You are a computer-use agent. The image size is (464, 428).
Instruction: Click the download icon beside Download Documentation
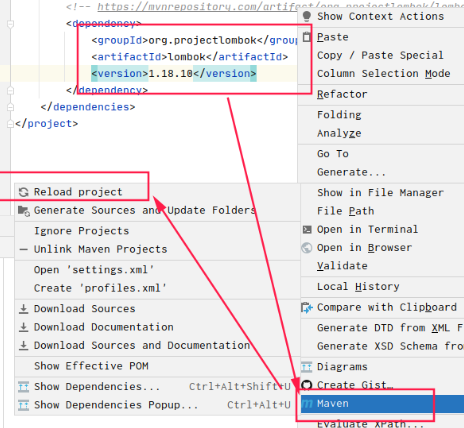pos(23,327)
